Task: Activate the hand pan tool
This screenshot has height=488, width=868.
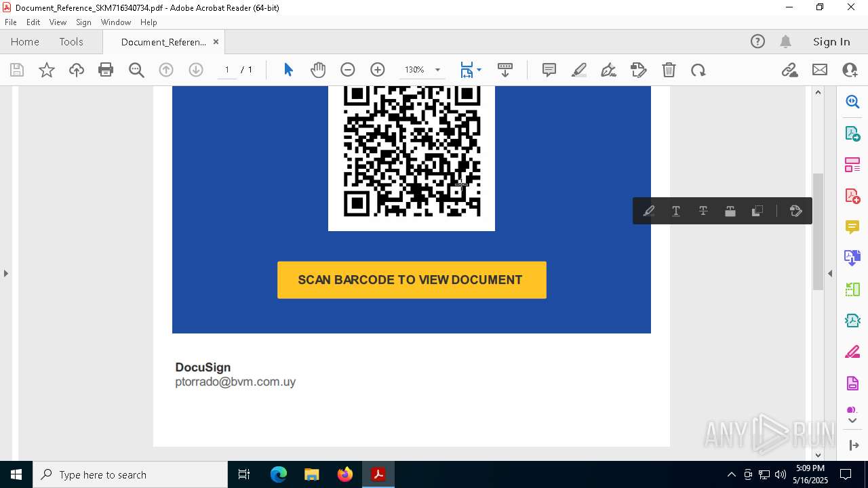Action: pyautogui.click(x=318, y=70)
